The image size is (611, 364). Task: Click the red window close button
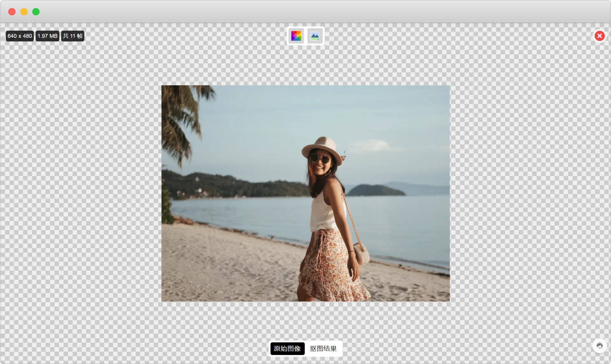pyautogui.click(x=12, y=12)
